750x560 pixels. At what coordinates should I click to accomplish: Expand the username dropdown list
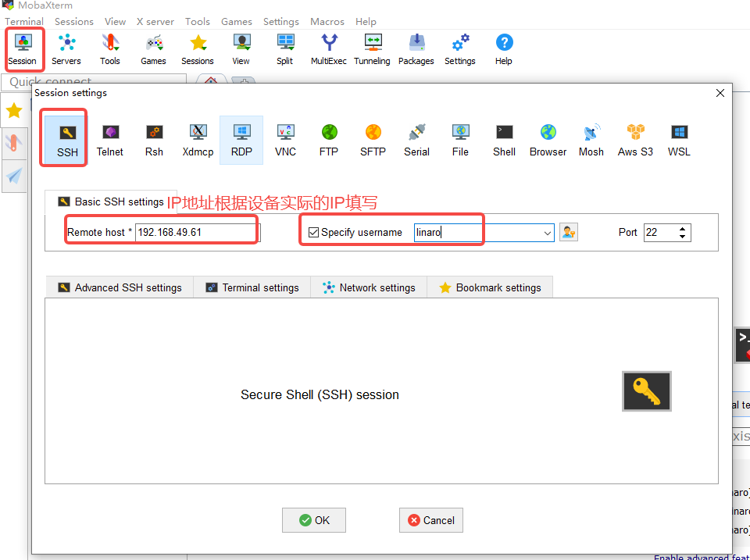point(547,233)
